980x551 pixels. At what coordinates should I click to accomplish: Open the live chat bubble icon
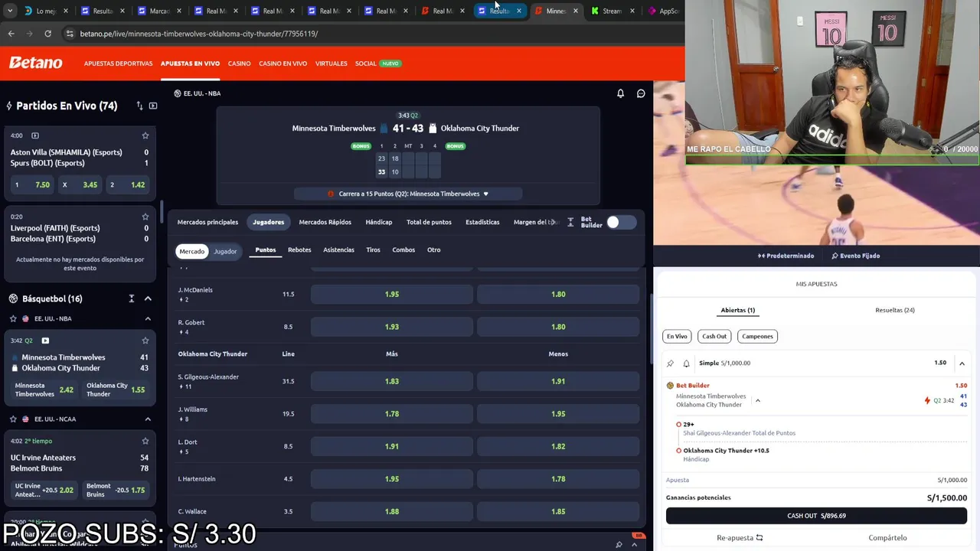pyautogui.click(x=641, y=93)
